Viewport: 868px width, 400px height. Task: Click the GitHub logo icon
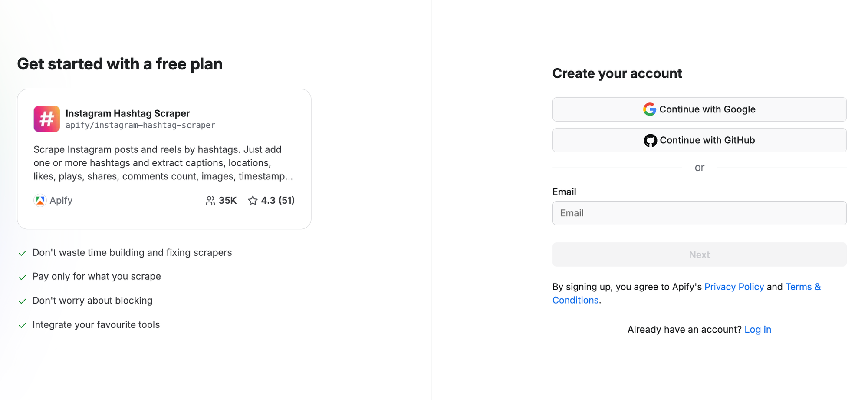650,140
